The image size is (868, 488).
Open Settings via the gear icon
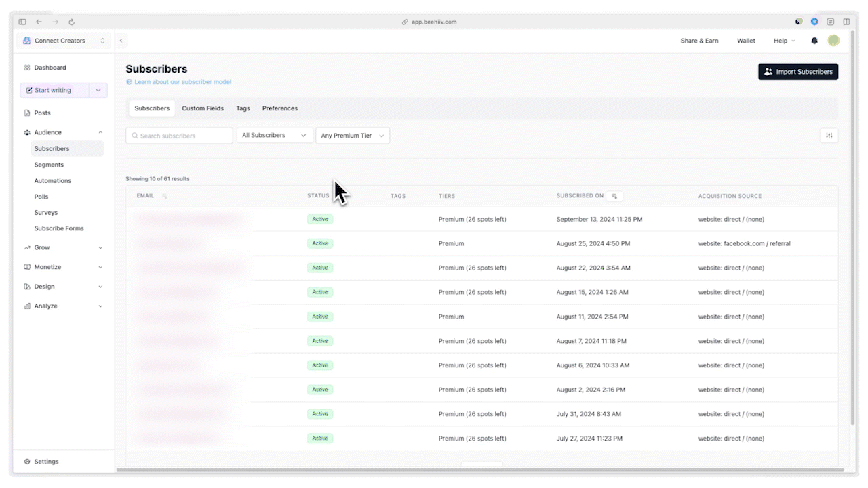(x=27, y=462)
